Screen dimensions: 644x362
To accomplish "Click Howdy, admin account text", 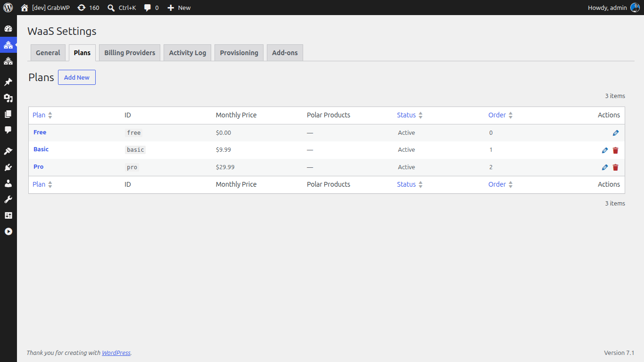I will point(607,8).
